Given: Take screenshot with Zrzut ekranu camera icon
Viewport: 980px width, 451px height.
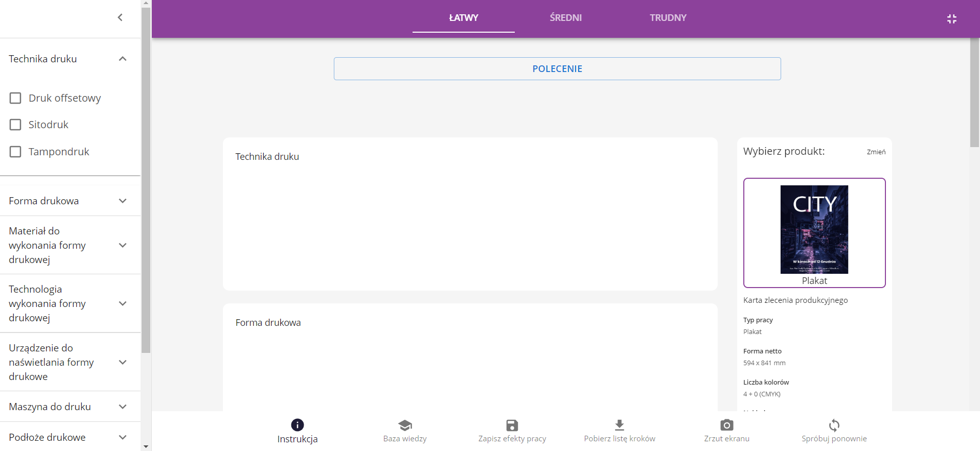Looking at the screenshot, I should tap(726, 425).
